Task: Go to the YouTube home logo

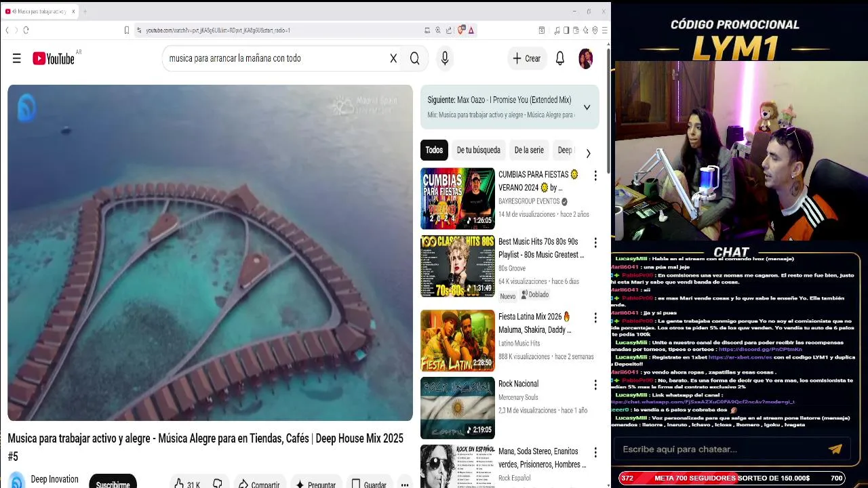Action: click(54, 59)
